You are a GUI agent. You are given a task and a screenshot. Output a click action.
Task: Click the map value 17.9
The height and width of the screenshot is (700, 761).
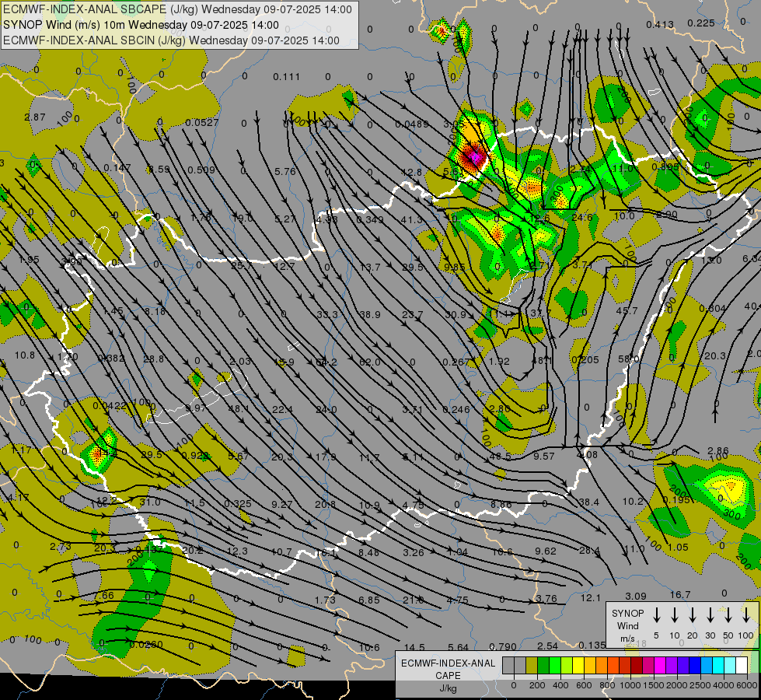point(326,457)
